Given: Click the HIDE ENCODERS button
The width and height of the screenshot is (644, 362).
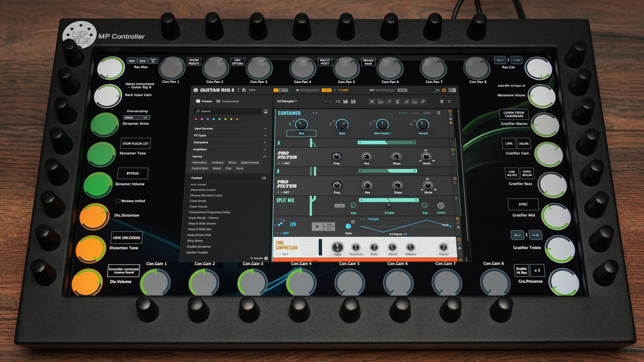Looking at the screenshot, I should tap(127, 238).
